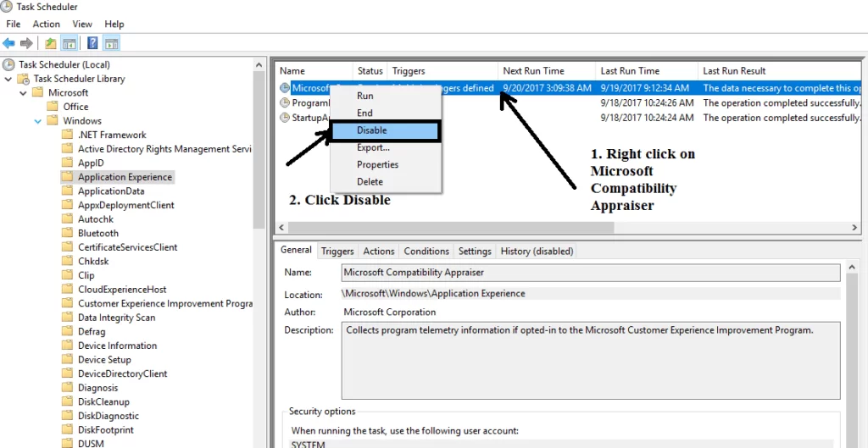Image resolution: width=868 pixels, height=448 pixels.
Task: Click the Location value \Microsoft\Windows\Application Experience
Action: 591,294
